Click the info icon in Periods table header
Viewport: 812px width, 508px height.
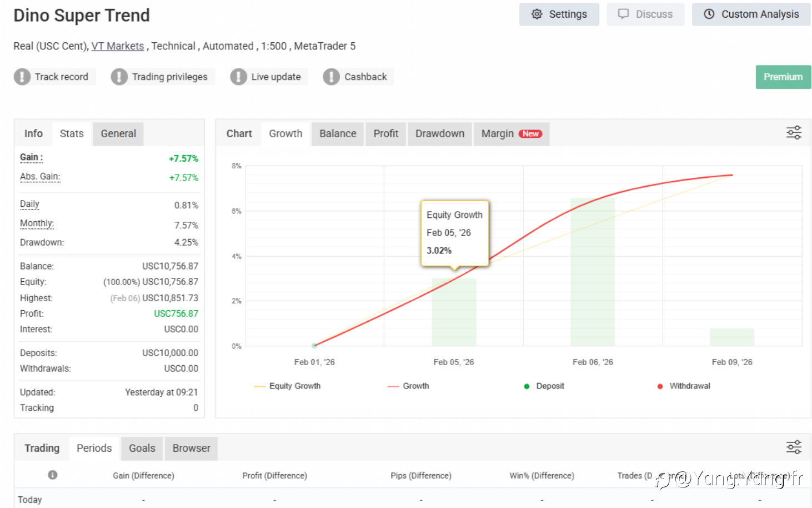53,475
